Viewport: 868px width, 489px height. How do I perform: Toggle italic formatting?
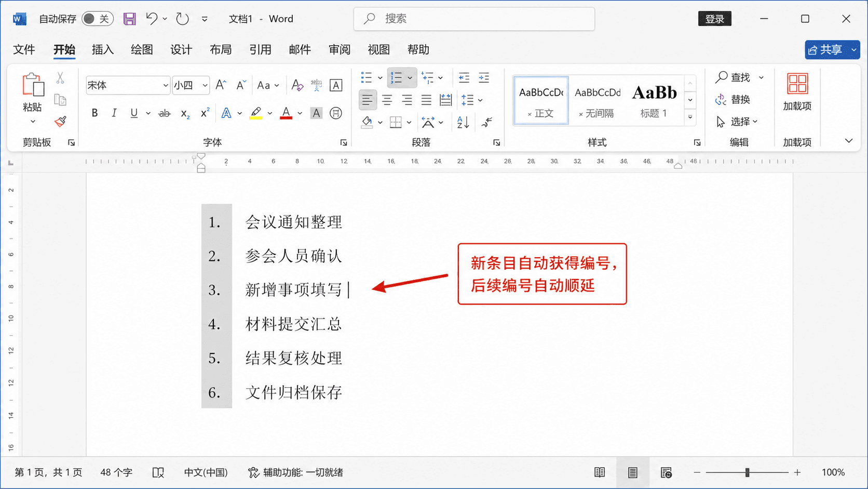(x=114, y=113)
